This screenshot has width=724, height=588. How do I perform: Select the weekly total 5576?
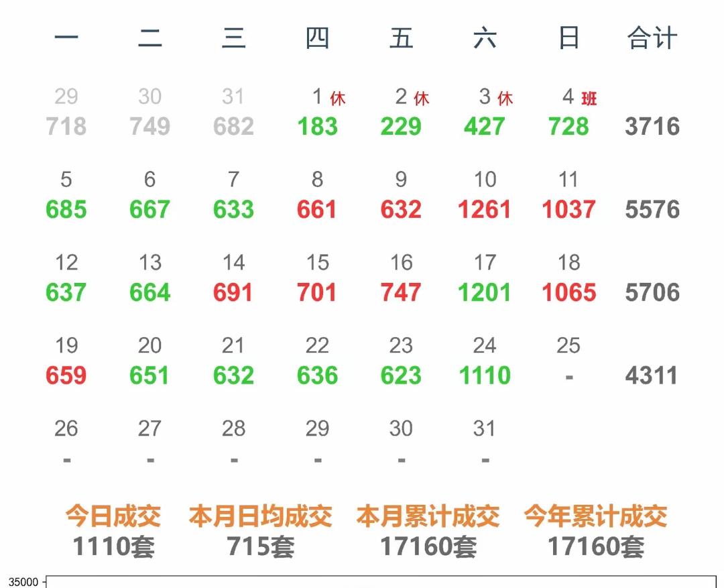(652, 209)
